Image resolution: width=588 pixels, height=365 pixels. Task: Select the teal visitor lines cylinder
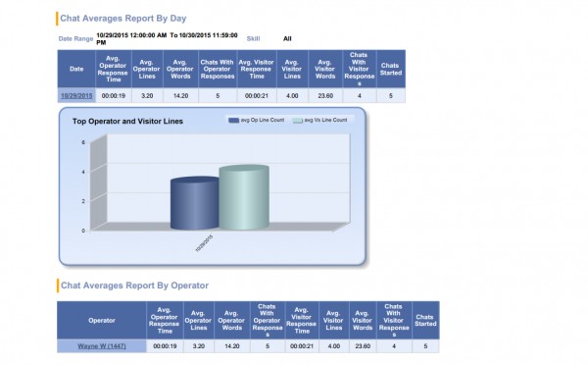tap(244, 197)
